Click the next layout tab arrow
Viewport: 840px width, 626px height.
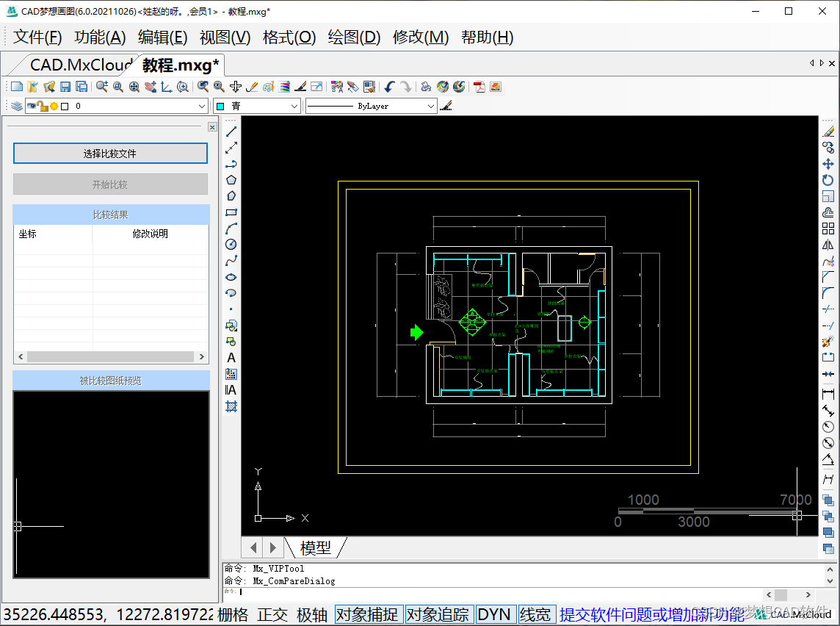pos(272,548)
